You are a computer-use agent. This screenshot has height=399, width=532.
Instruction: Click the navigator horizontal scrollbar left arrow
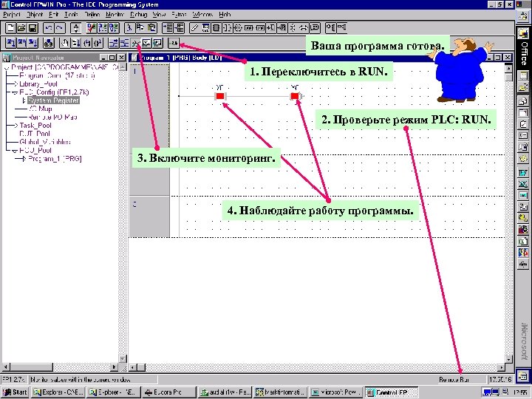[x=5, y=367]
